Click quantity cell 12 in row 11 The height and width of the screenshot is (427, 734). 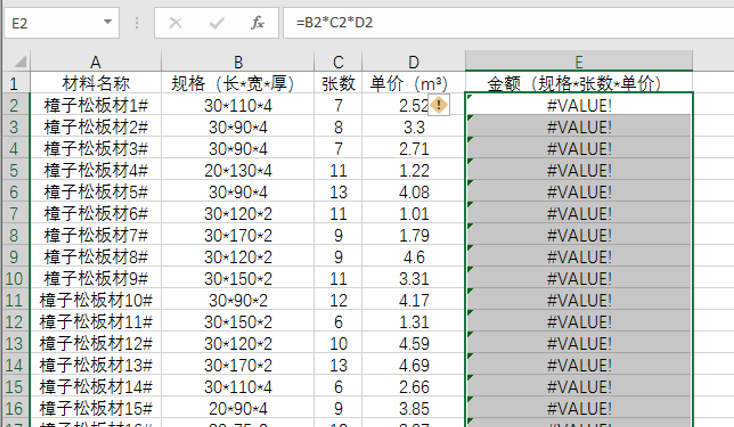[x=338, y=300]
